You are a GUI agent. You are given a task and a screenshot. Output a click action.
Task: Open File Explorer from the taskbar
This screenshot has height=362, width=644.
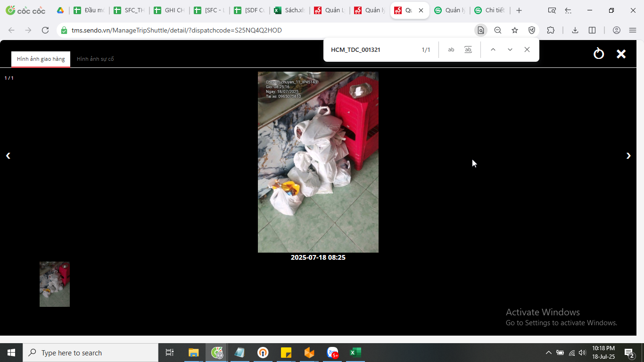194,353
